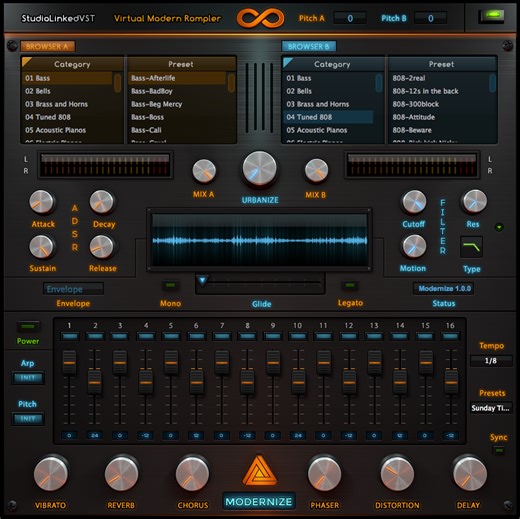Toggle arpeggiator step 16 on/off button
The height and width of the screenshot is (519, 520).
coord(450,336)
